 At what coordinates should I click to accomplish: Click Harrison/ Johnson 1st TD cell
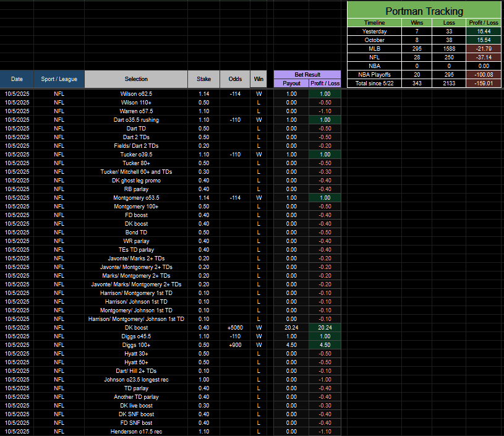tap(136, 302)
